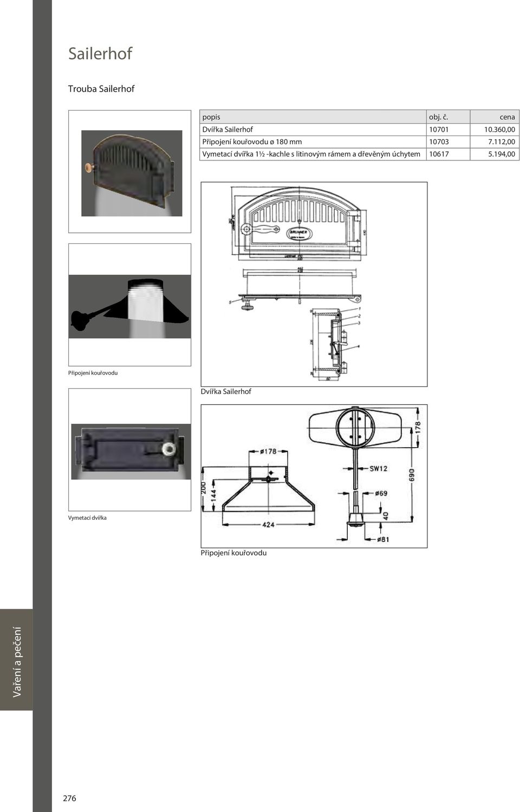Click the "cena" column header
520x812 pixels.
click(x=508, y=117)
